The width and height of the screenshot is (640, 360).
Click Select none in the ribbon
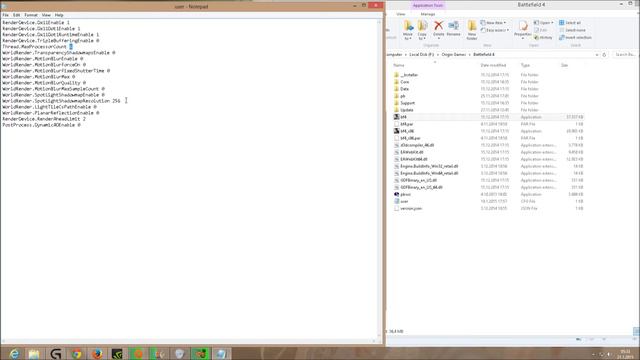pyautogui.click(x=572, y=30)
